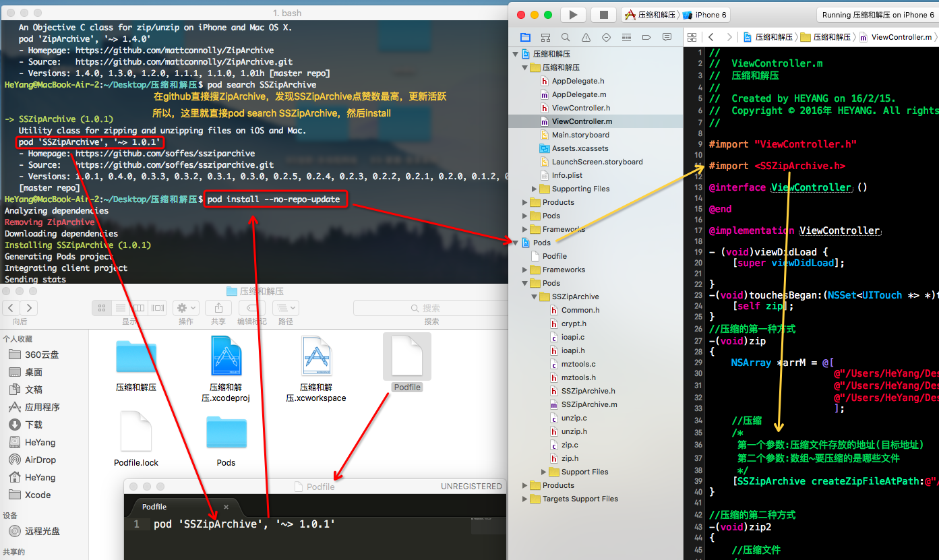The width and height of the screenshot is (939, 560).
Task: Select the 压缩和解压.xcodeproj file icon in Finder
Action: pos(226,356)
